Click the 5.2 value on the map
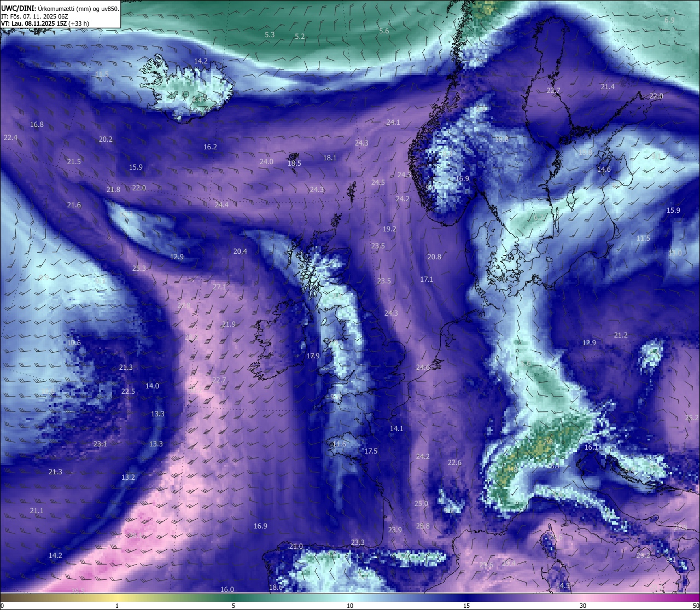700x610 pixels. [x=300, y=36]
